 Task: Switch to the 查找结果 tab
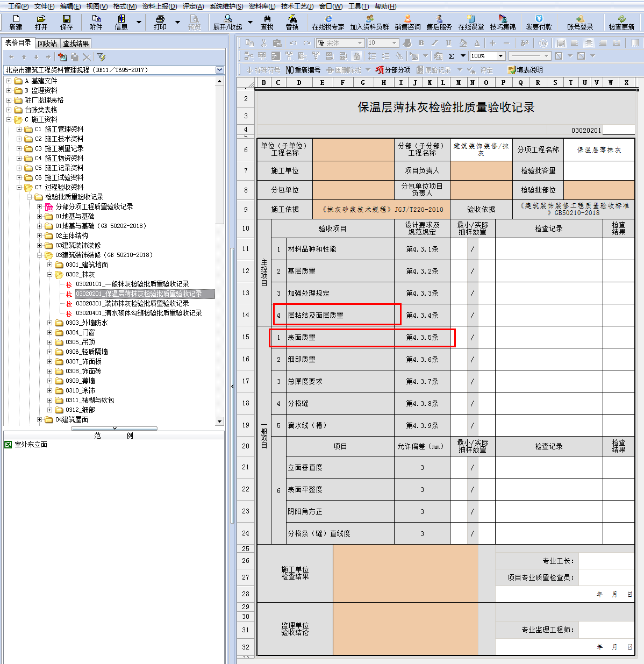tap(76, 44)
